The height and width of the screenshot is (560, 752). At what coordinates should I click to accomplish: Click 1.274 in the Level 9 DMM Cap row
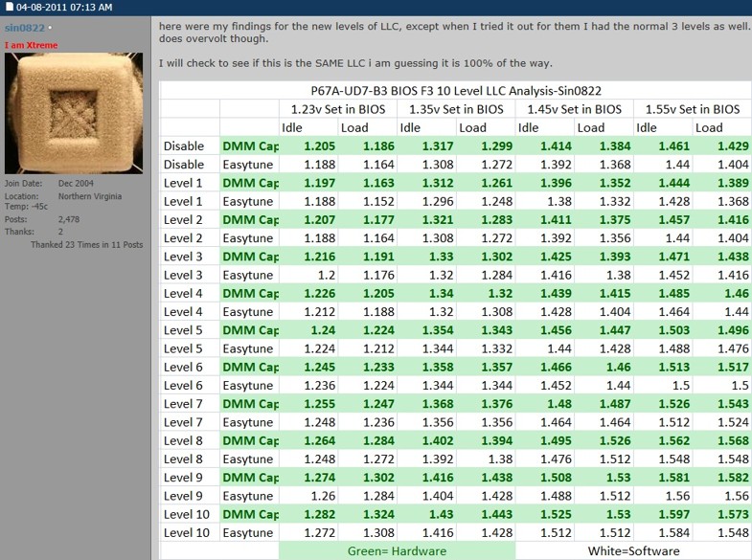[x=319, y=478]
